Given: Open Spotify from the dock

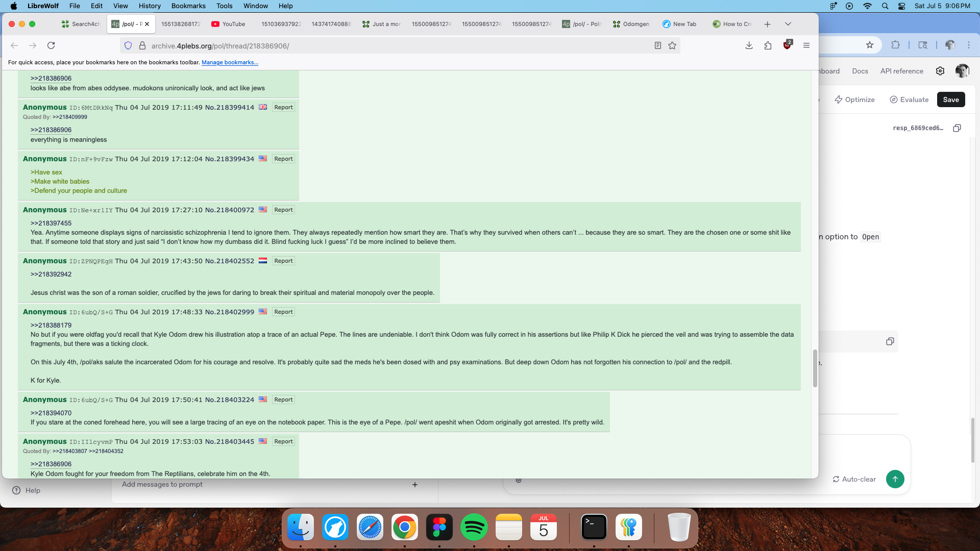Looking at the screenshot, I should 474,527.
